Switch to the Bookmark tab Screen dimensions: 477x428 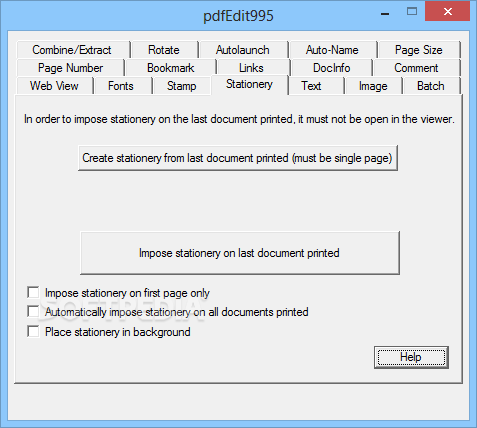coord(171,68)
